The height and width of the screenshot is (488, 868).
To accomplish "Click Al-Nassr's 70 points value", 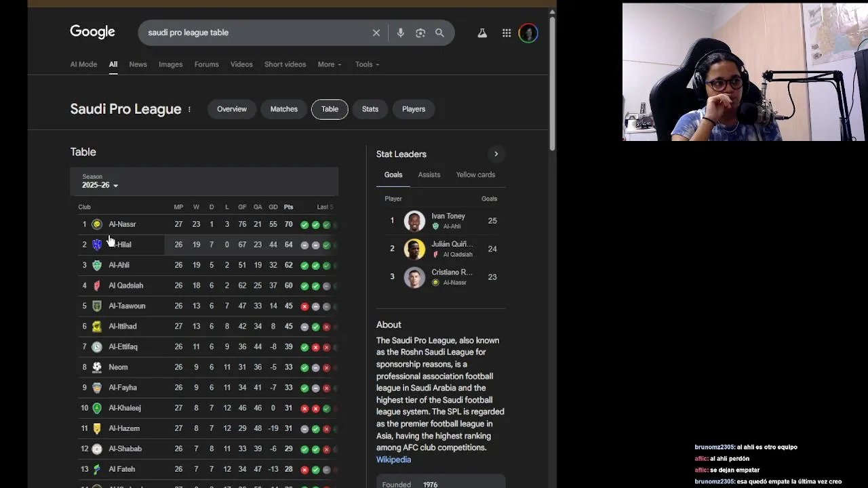I will pos(288,224).
